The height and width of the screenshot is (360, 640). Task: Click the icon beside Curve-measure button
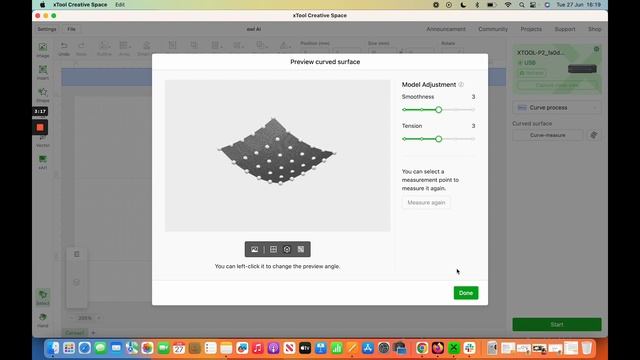point(594,135)
